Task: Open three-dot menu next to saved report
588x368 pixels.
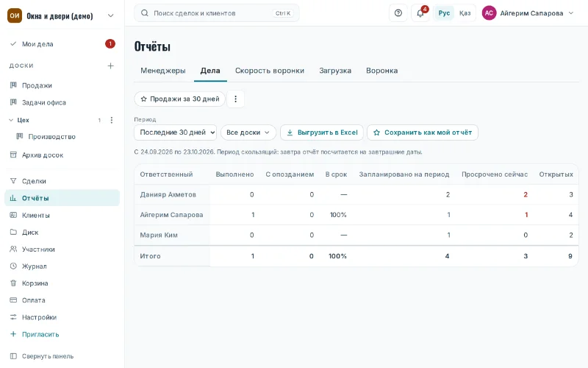Action: point(235,99)
